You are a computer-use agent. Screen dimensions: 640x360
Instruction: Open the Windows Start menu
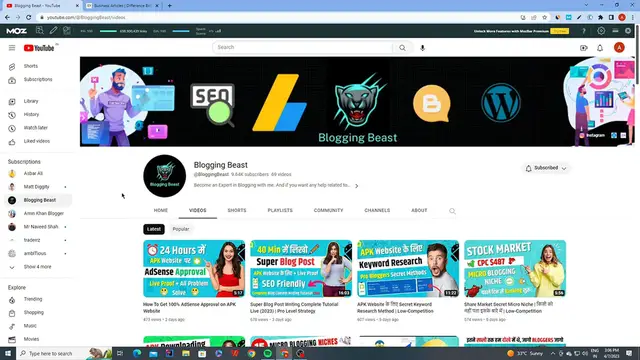tap(8, 353)
